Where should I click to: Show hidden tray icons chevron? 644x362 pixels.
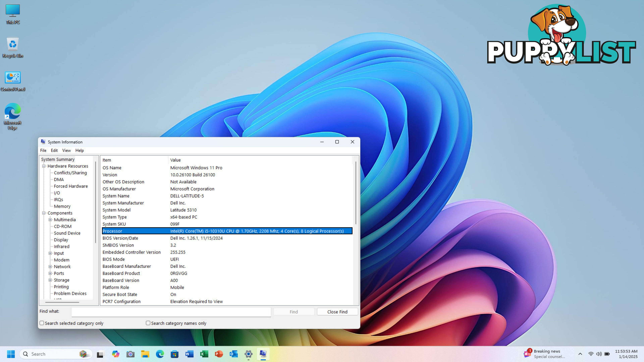(x=580, y=354)
